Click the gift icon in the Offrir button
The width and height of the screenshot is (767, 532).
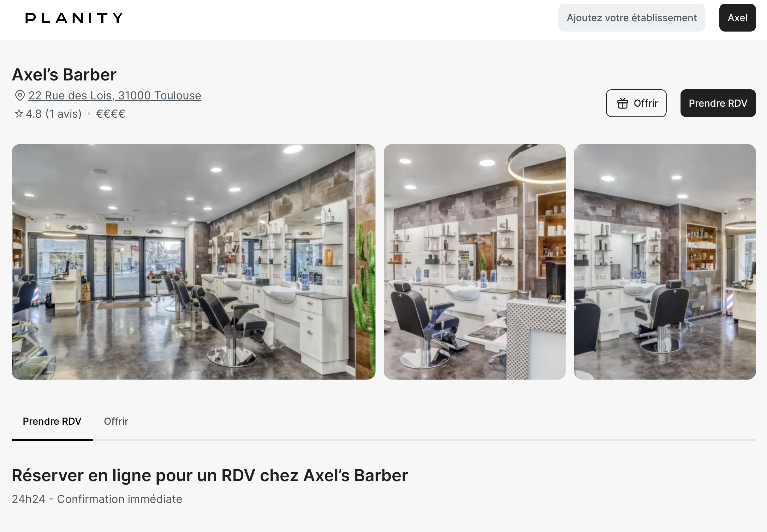click(x=622, y=103)
